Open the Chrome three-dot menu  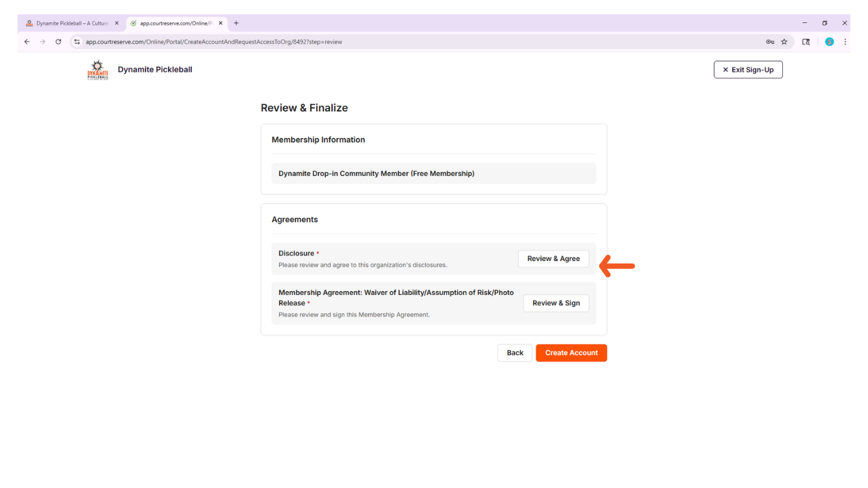[845, 42]
